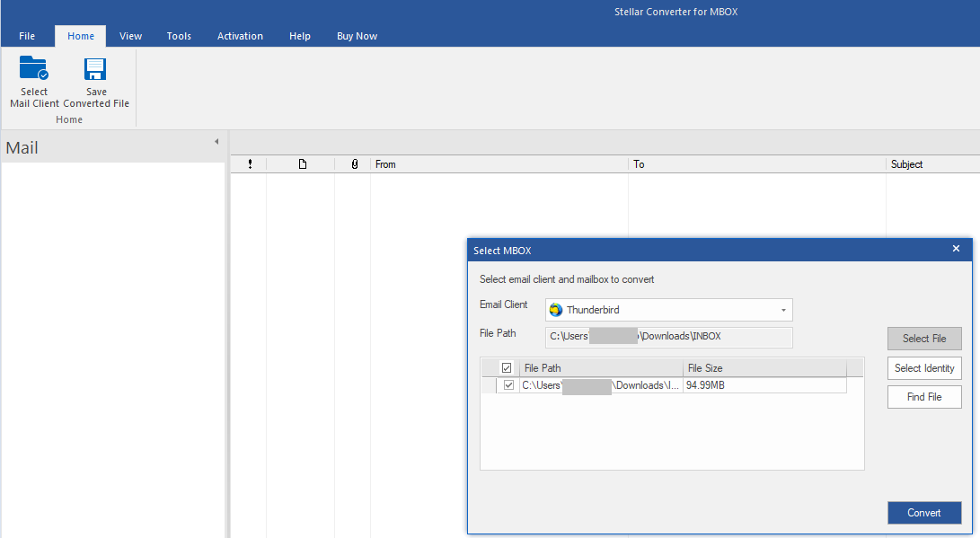Image resolution: width=980 pixels, height=538 pixels.
Task: Switch to the View tab
Action: 130,36
